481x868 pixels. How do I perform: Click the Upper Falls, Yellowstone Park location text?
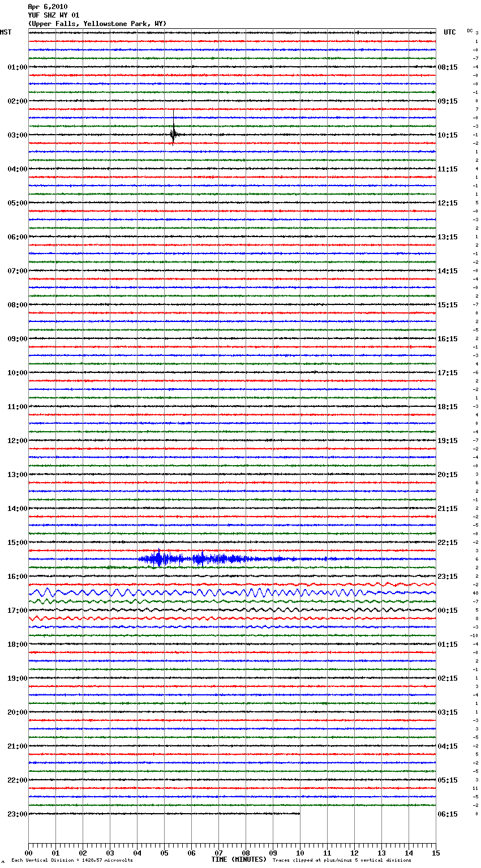(x=97, y=24)
